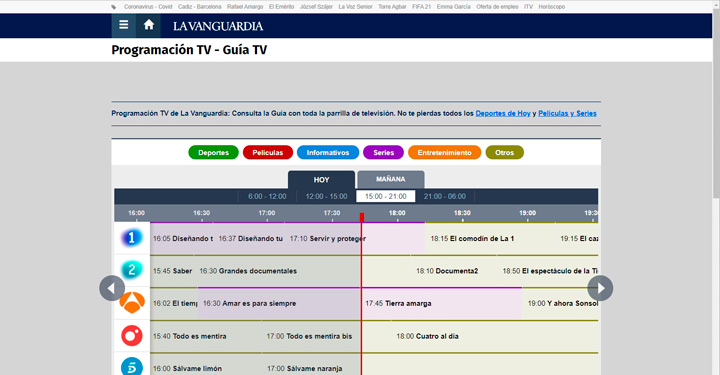Filter guide by Otros
The image size is (720, 375).
coord(505,152)
